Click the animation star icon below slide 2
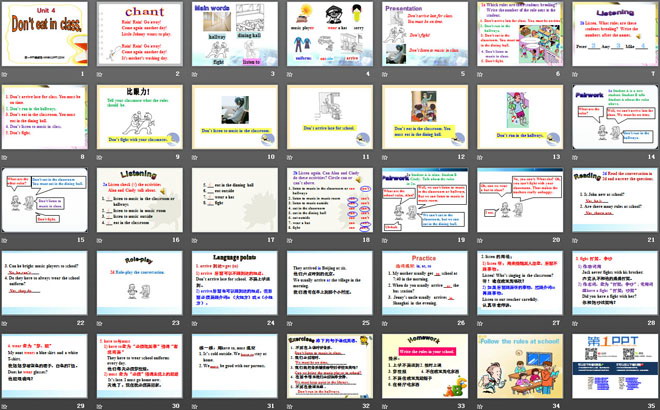This screenshot has width=660, height=410. pos(100,75)
